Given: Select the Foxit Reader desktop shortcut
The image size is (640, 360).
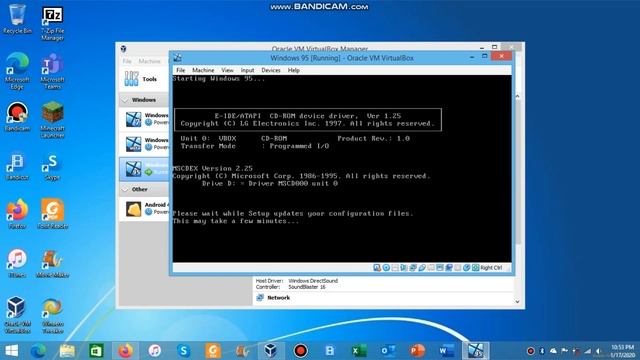Looking at the screenshot, I should click(x=52, y=214).
